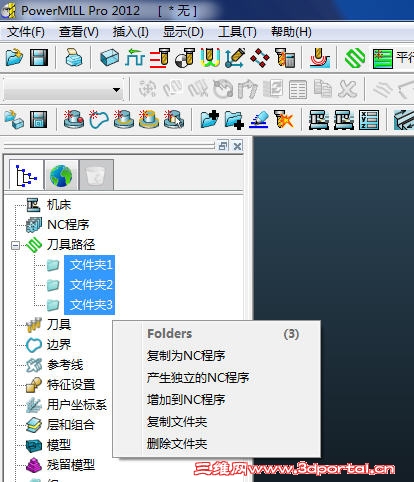
Task: Open the 显示(D) menu
Action: [x=183, y=32]
